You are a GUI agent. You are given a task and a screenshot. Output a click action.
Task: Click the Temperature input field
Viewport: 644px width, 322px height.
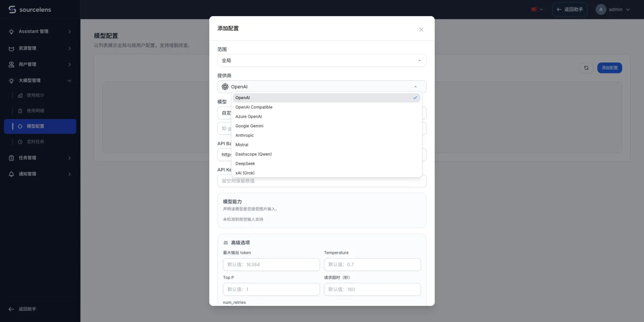coord(372,264)
